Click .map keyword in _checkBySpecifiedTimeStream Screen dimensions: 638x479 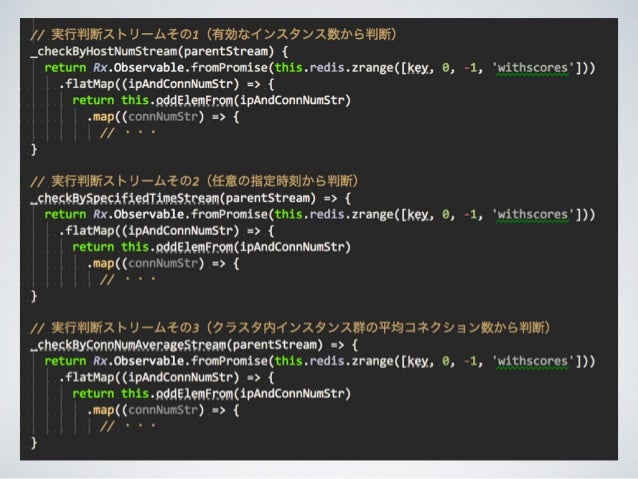pyautogui.click(x=101, y=264)
